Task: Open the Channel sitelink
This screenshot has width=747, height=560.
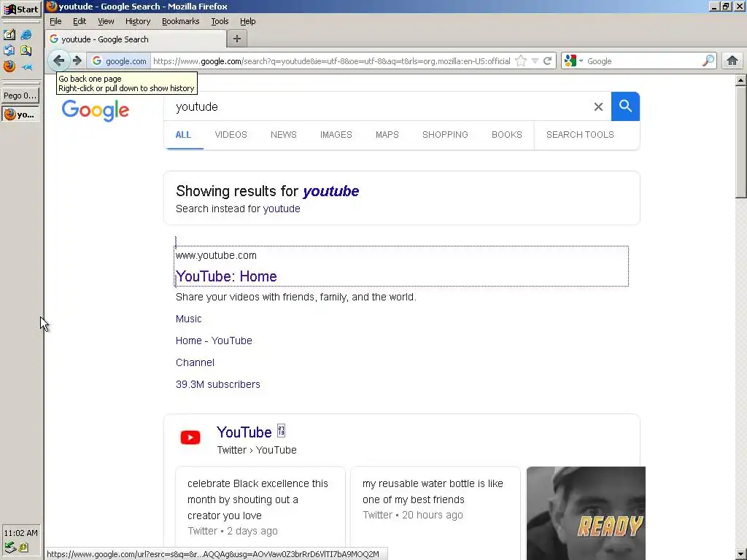Action: [x=195, y=362]
